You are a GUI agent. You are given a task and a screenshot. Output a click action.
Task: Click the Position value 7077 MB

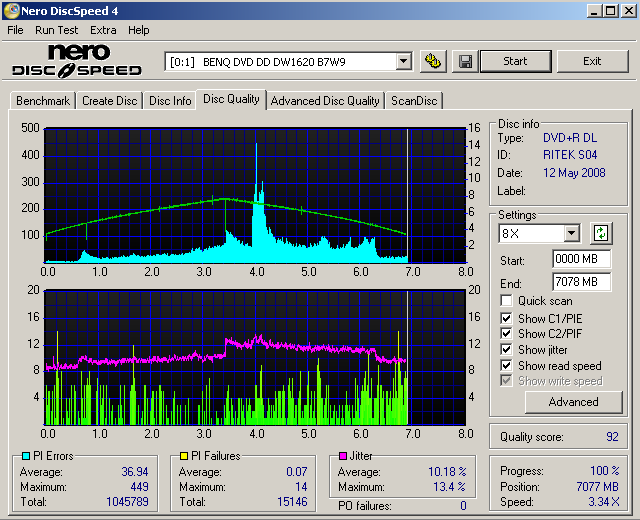point(598,487)
